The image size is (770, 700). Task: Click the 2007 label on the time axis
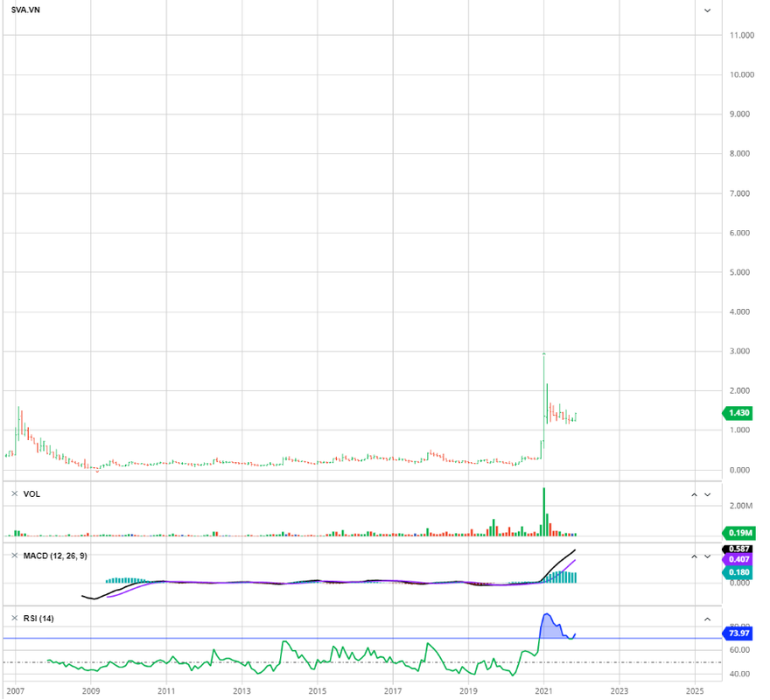pos(15,690)
